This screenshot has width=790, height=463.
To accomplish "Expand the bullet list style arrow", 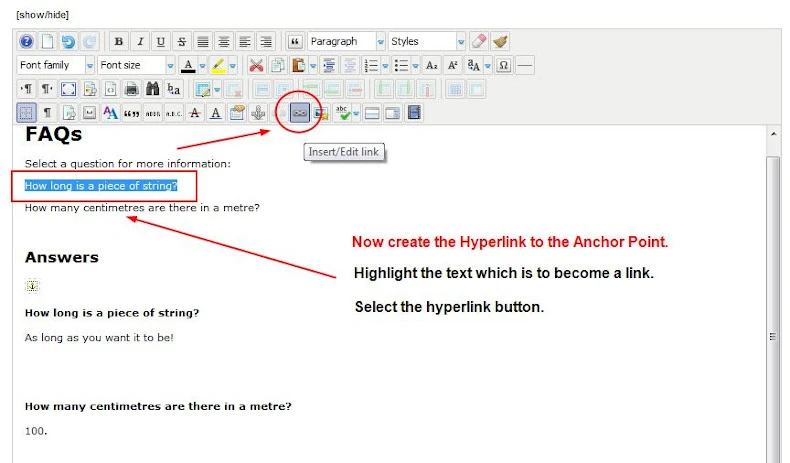I will coord(416,66).
